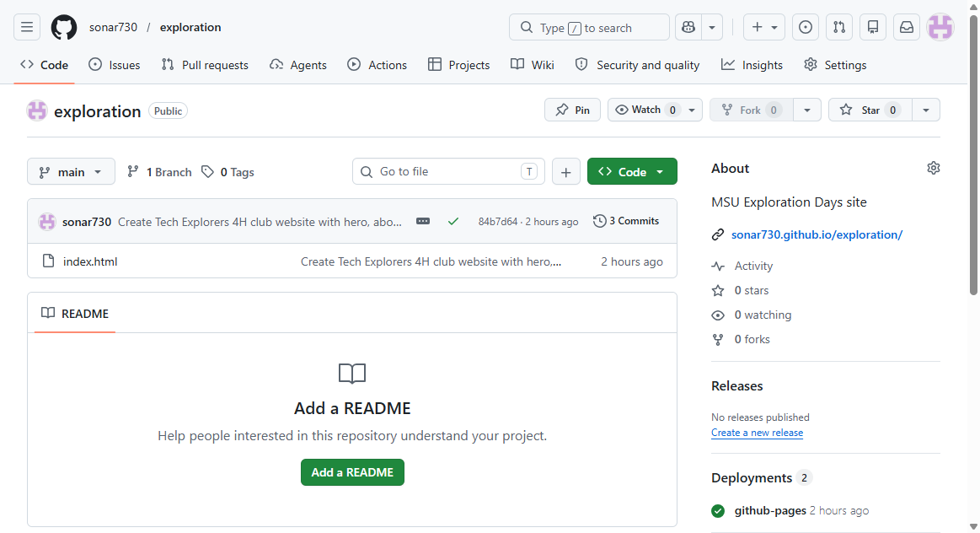Go to GitHub home via Octocat logo
Image resolution: width=980 pixels, height=533 pixels.
point(64,28)
